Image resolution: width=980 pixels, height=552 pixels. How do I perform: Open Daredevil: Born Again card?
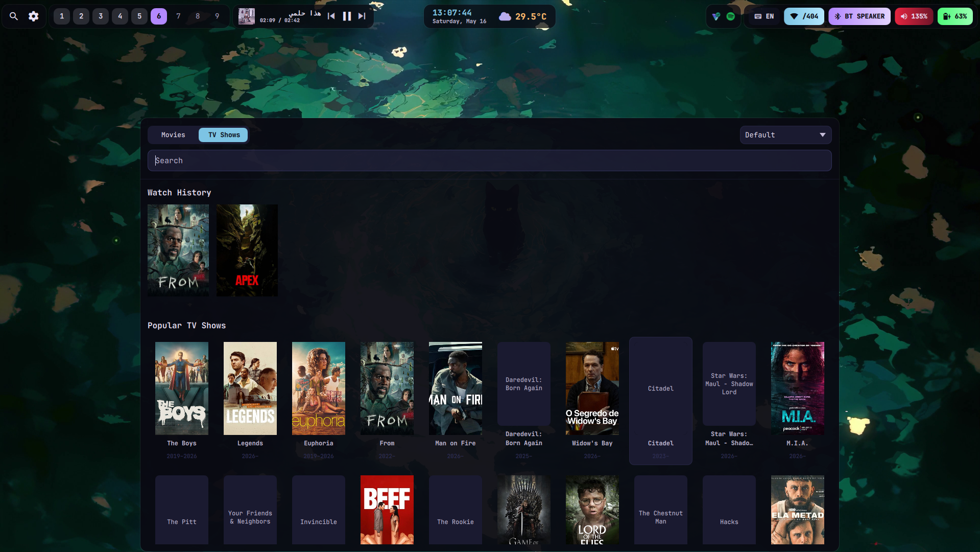coord(524,384)
